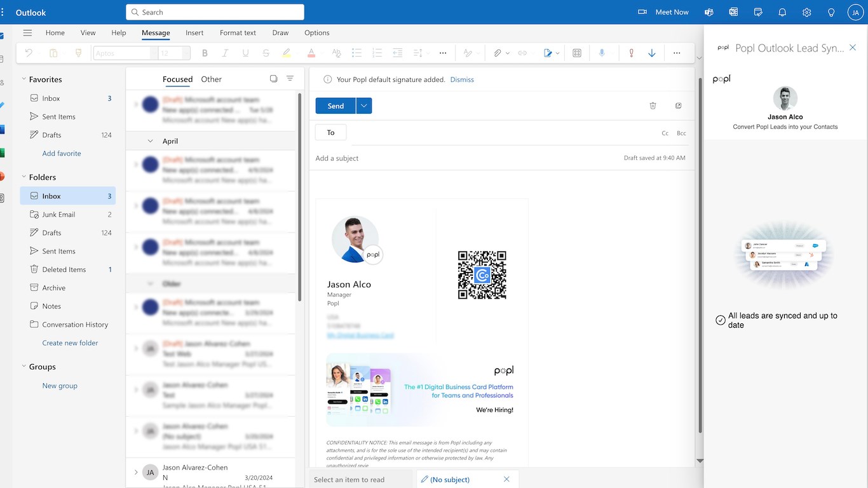Click Create new folder
The width and height of the screenshot is (868, 488).
click(70, 342)
